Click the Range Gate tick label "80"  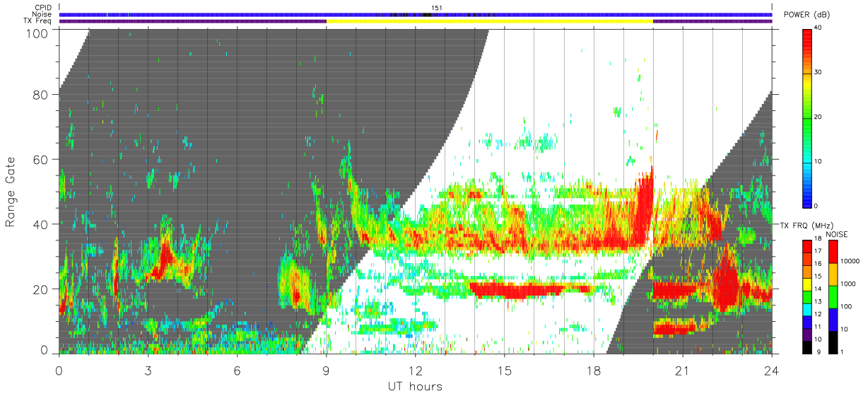click(x=40, y=95)
